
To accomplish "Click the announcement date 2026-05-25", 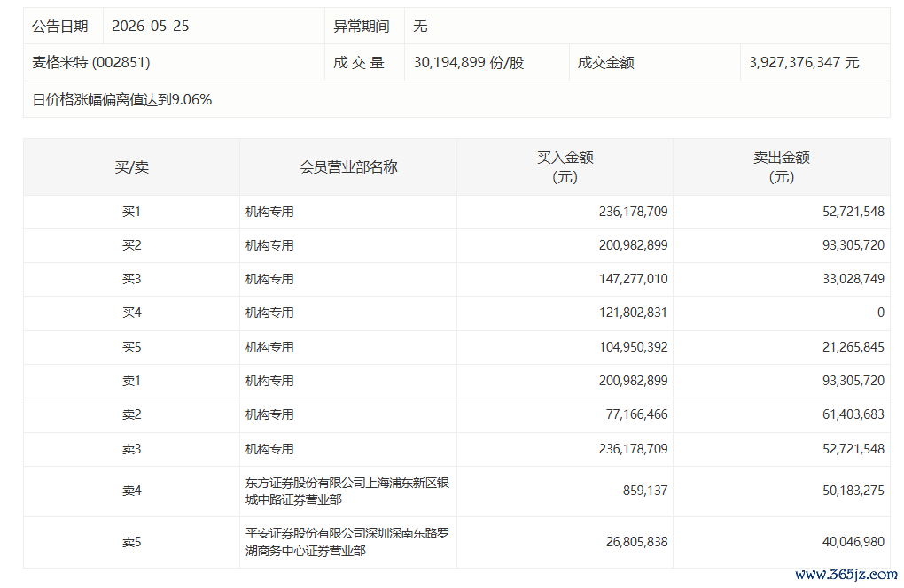I will point(150,27).
